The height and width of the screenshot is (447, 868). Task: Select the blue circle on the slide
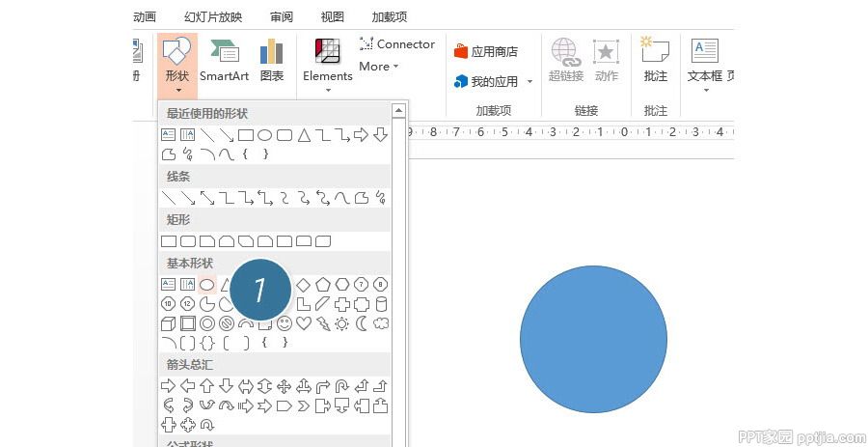click(x=593, y=339)
